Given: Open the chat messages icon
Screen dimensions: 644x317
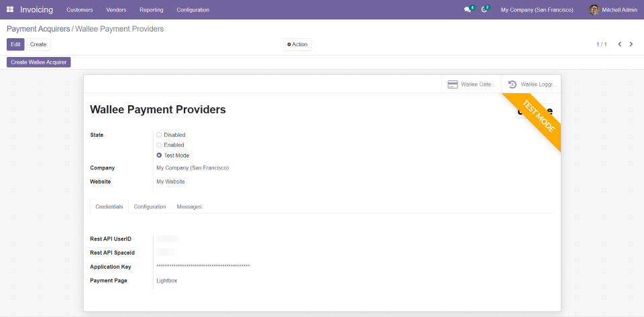Looking at the screenshot, I should [468, 9].
